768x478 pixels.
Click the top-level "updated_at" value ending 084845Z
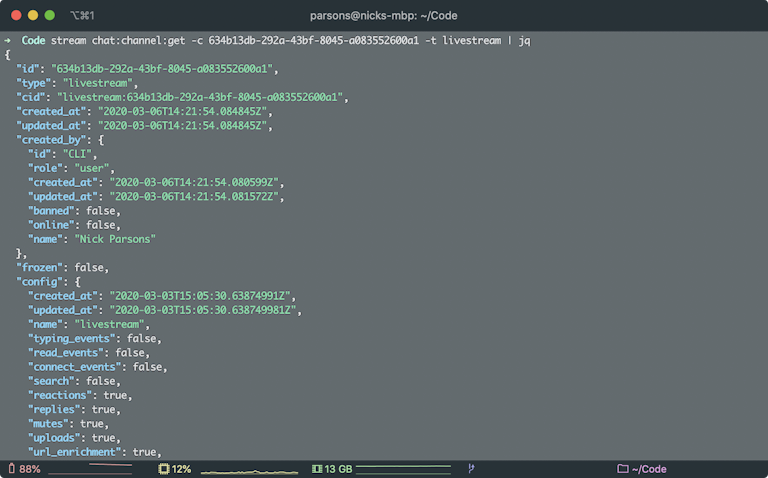pos(182,125)
